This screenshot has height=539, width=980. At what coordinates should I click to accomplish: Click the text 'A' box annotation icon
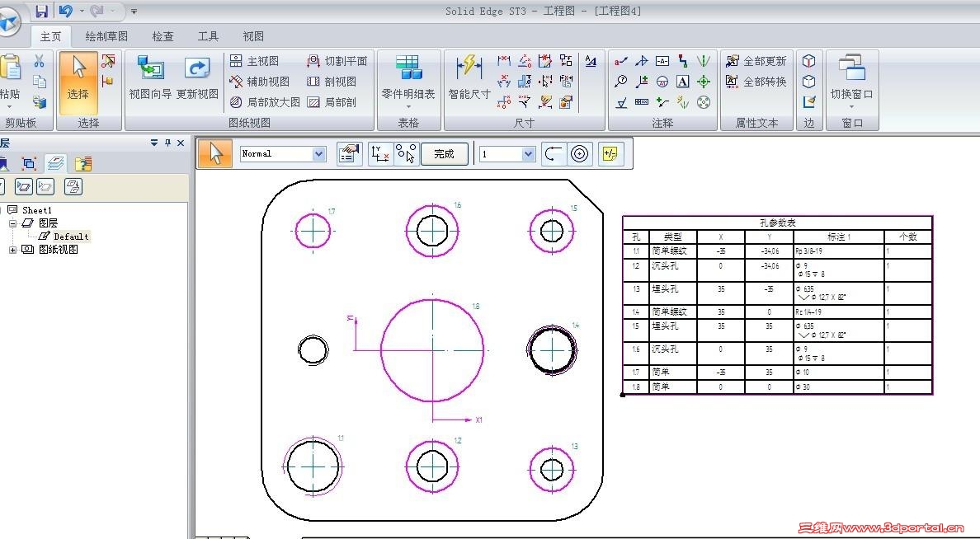(683, 82)
